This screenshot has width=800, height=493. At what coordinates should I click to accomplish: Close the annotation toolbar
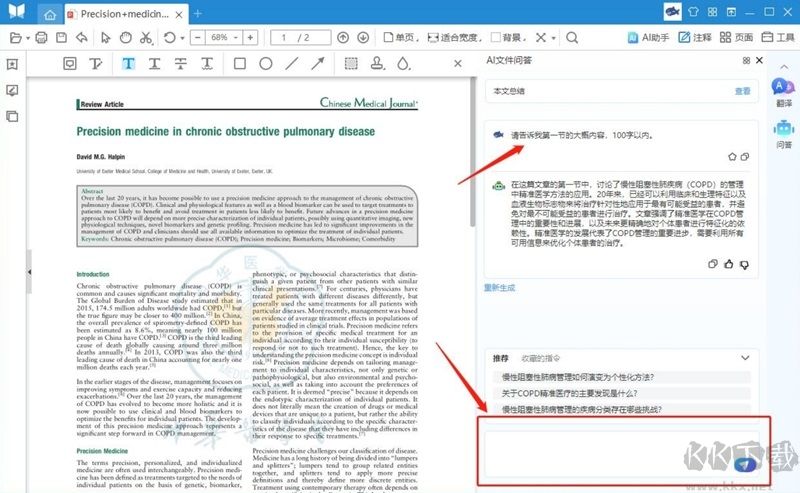[458, 63]
